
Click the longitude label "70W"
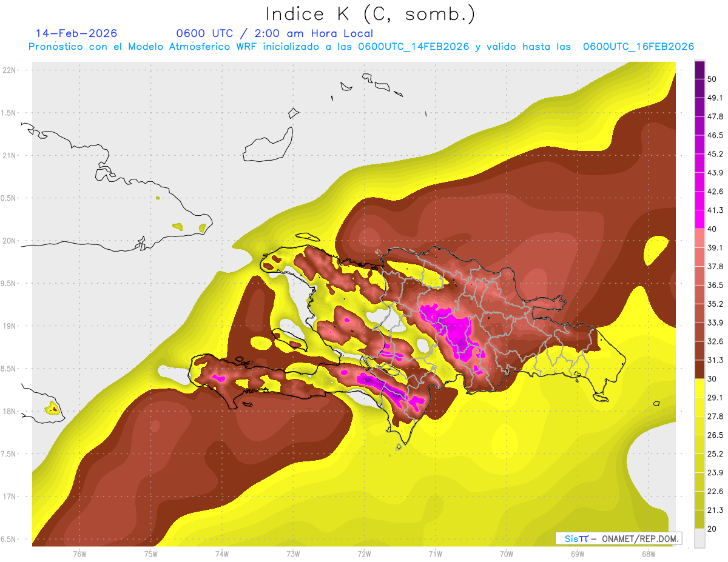(507, 554)
